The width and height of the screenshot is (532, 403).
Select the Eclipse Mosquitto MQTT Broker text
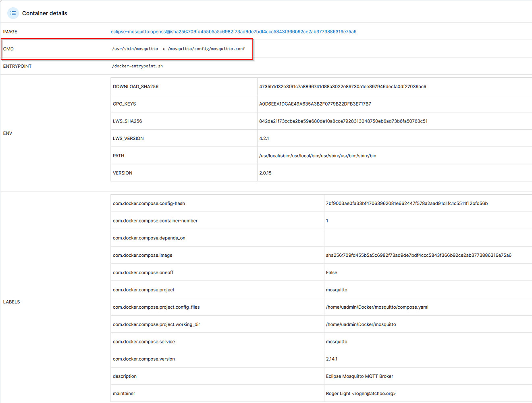tap(360, 377)
